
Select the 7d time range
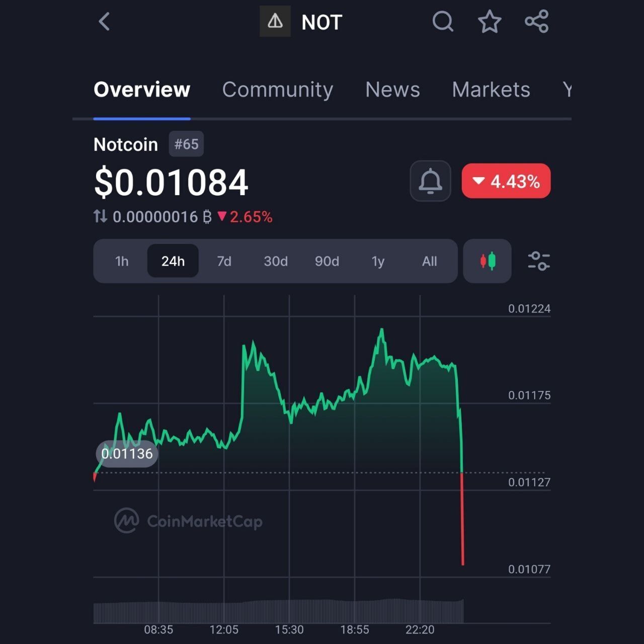click(224, 261)
